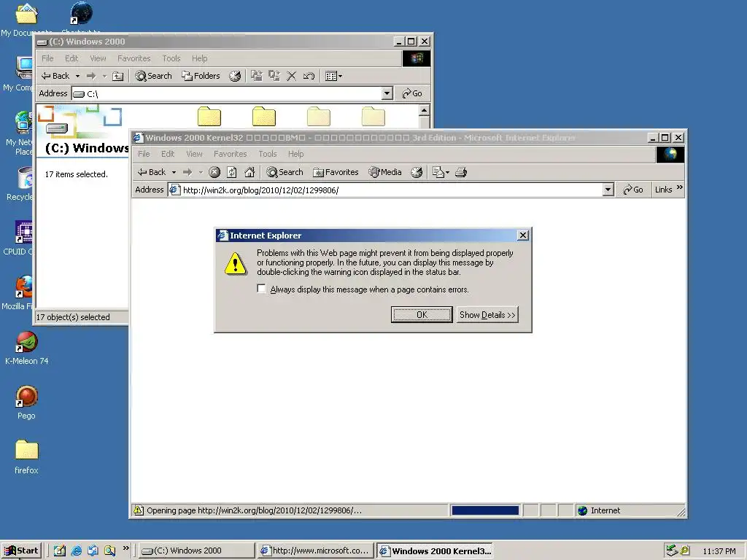Open Help menu in Internet Explorer

pos(296,154)
